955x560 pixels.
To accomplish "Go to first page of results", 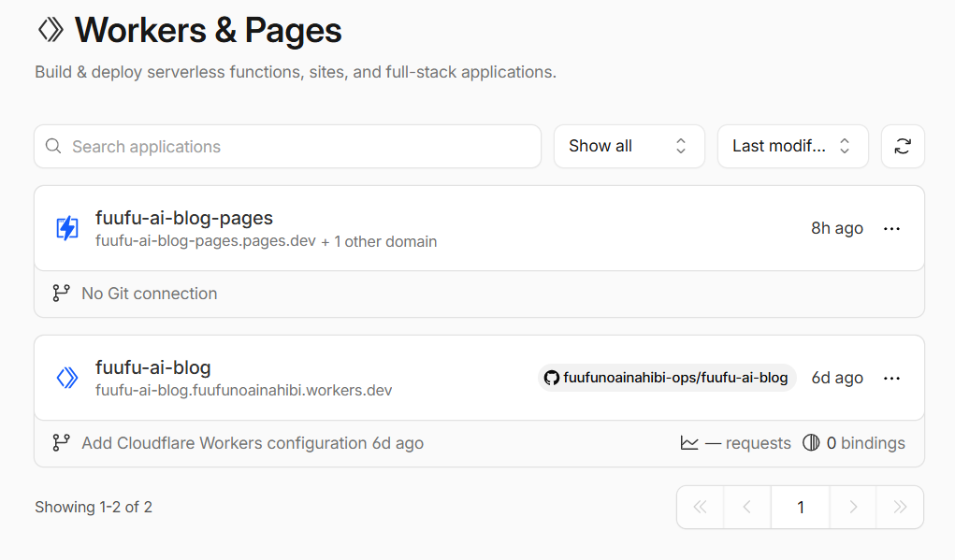I will [x=701, y=507].
